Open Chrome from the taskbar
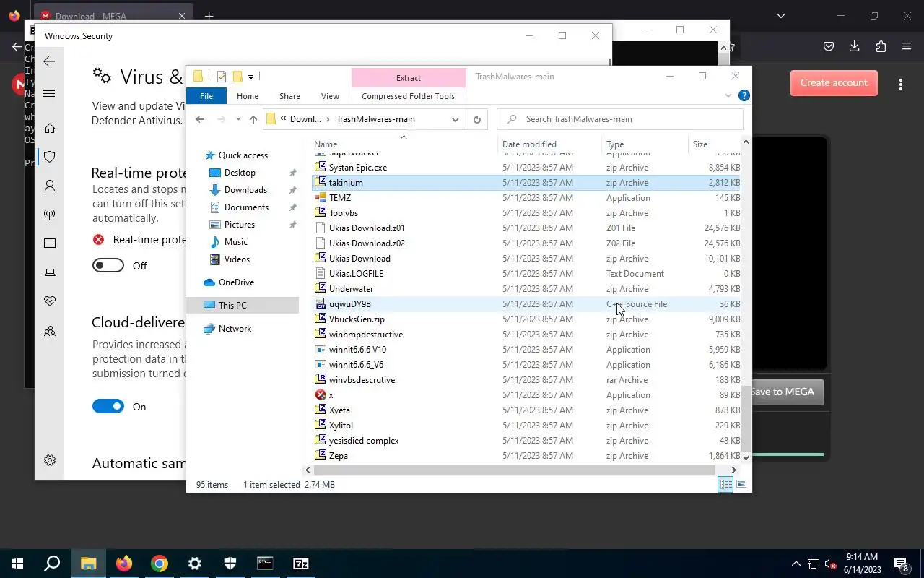 [x=160, y=564]
